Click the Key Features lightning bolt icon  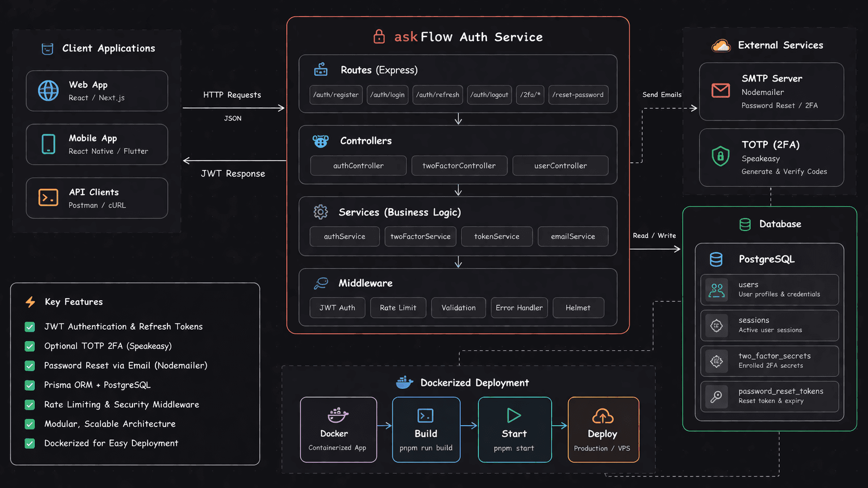coord(31,302)
